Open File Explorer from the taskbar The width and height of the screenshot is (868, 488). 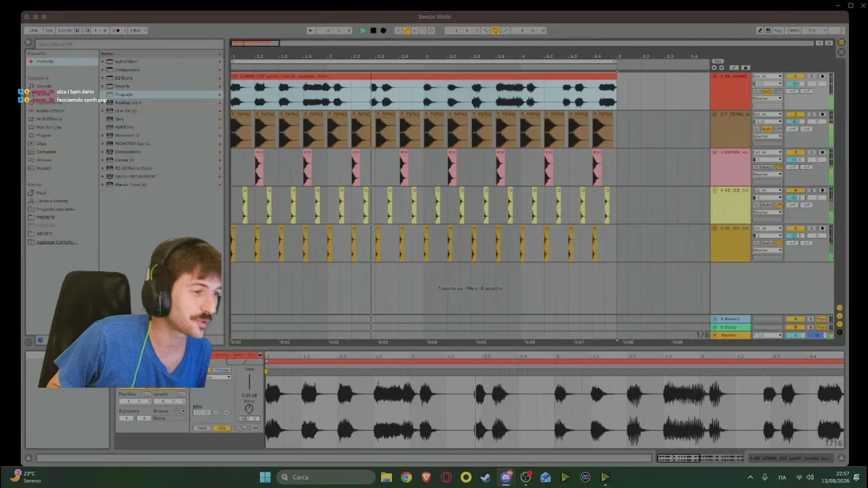387,477
